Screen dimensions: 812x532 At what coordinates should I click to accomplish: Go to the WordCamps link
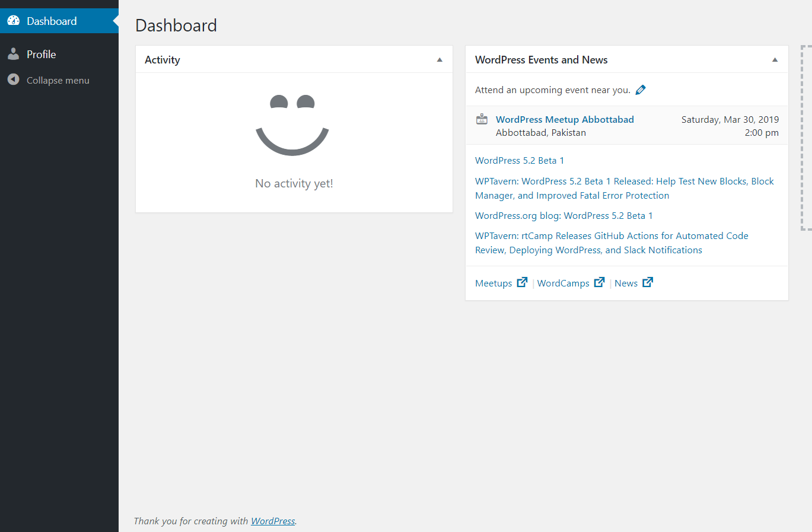click(x=563, y=283)
